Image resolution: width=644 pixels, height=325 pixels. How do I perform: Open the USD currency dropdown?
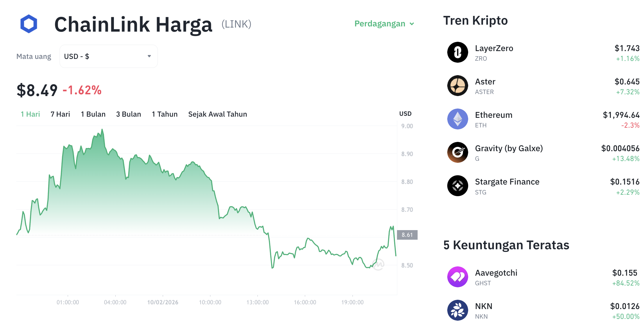(x=108, y=56)
